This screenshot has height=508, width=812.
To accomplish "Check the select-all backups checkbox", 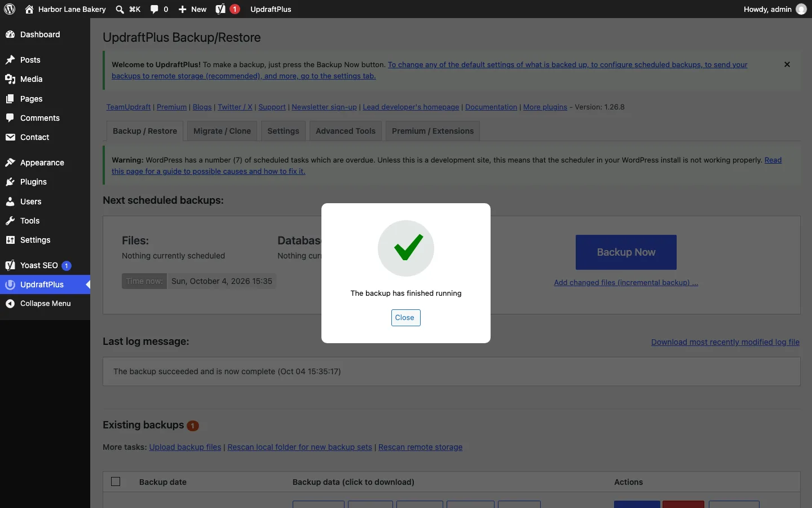I will tap(116, 481).
